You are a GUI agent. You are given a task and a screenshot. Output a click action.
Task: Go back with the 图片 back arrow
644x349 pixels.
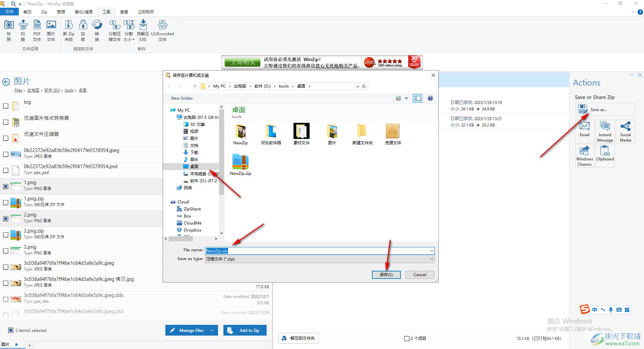[x=6, y=82]
